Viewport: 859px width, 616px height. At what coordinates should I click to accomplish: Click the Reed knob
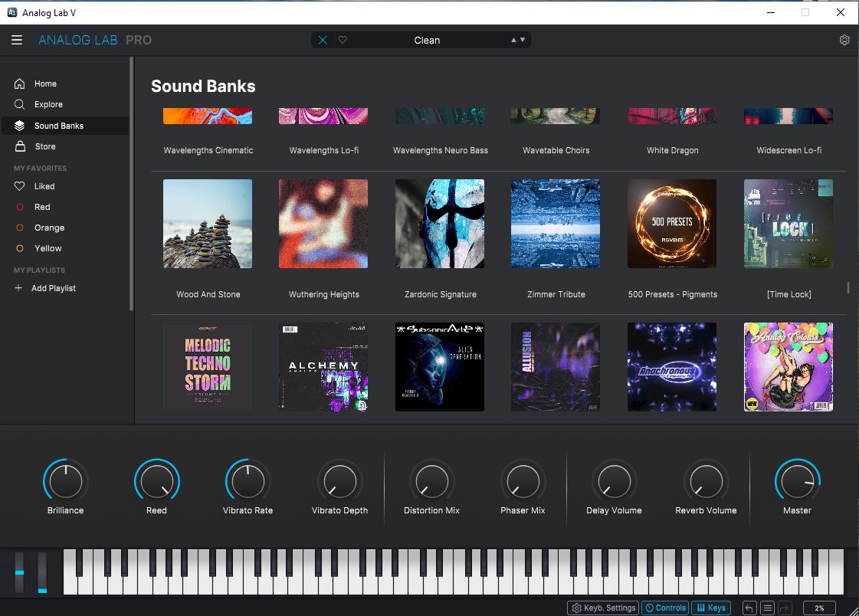pos(156,481)
